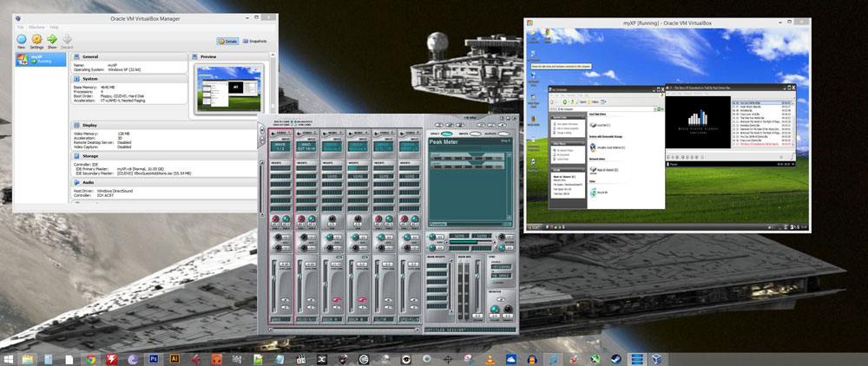
Task: Toggle the mute button on strip 6
Action: [412, 299]
